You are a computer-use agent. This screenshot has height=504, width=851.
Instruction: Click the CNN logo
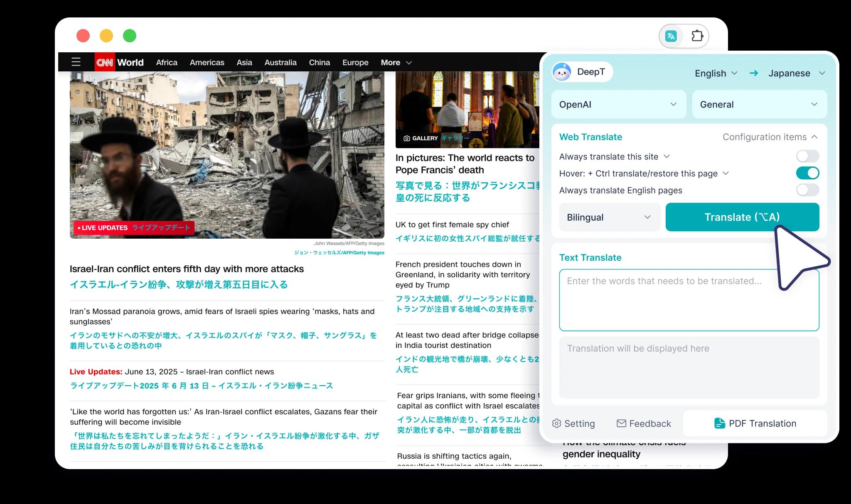click(x=104, y=62)
